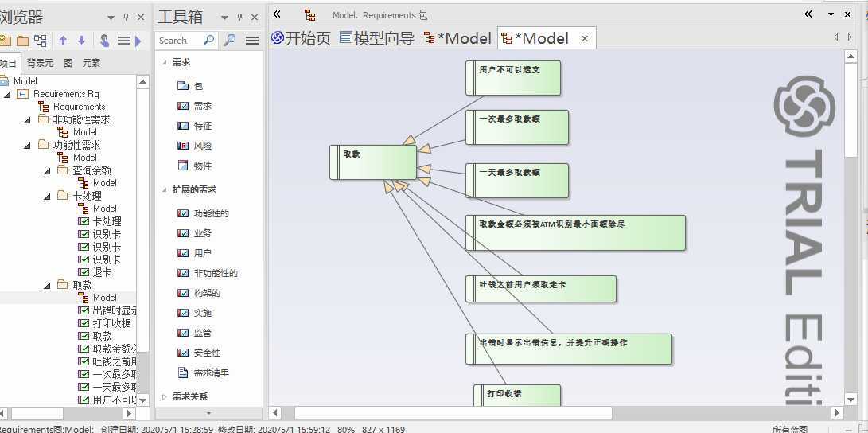
Task: Click the toolbox Search input field
Action: (x=179, y=41)
